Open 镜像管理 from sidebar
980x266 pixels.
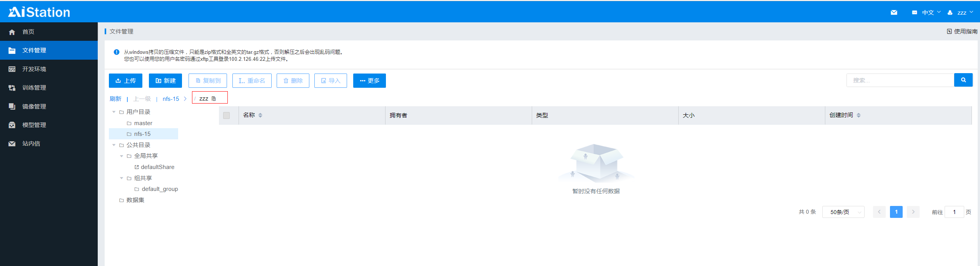click(34, 107)
